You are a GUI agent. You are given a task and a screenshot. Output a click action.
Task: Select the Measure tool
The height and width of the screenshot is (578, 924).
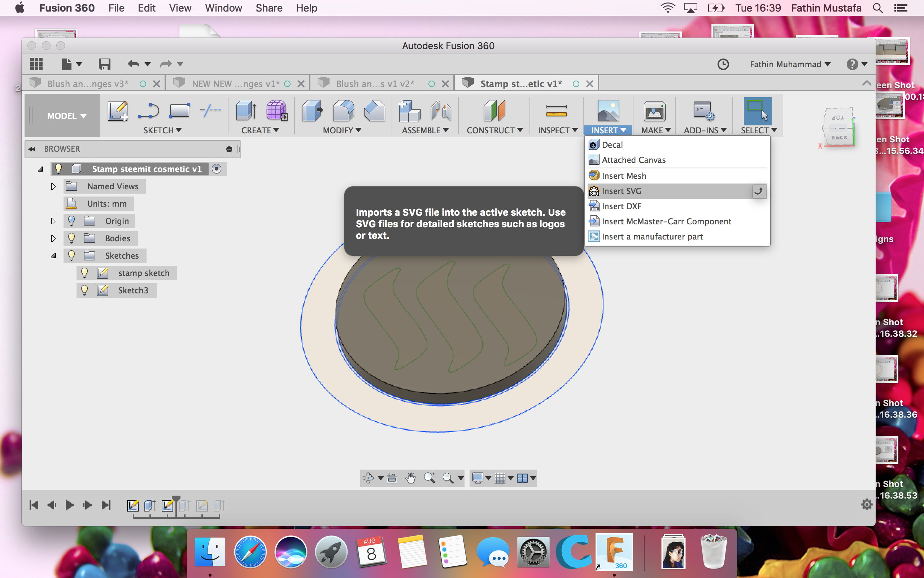coord(556,111)
